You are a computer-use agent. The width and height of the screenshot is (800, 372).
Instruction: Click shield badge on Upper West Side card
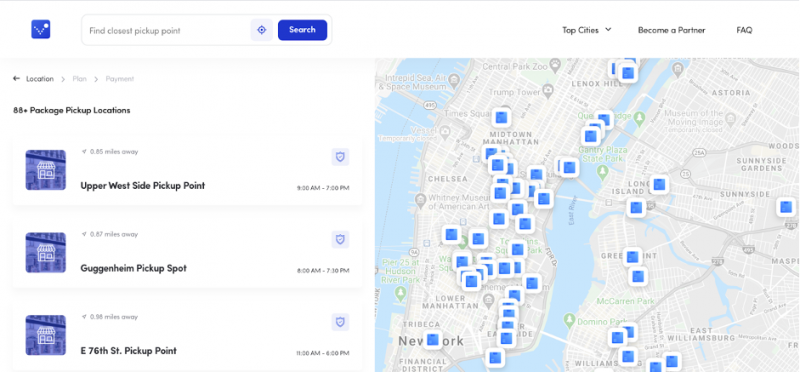[340, 157]
